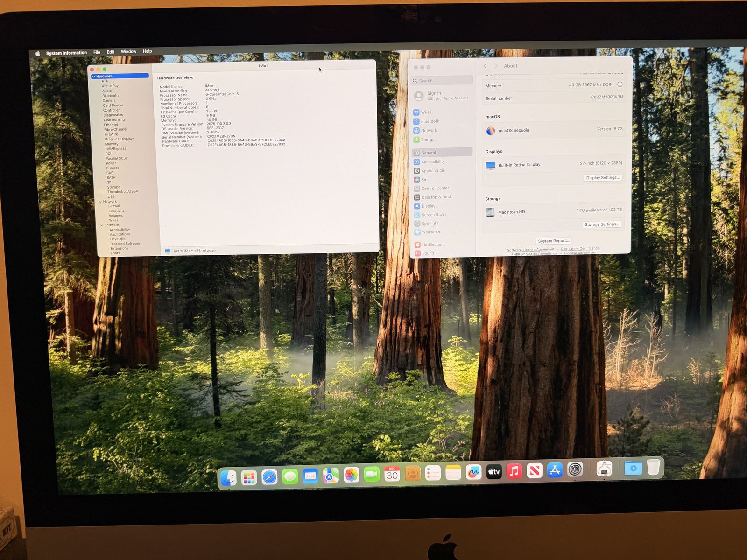The width and height of the screenshot is (747, 560).
Task: Open the Trash in Dock
Action: click(654, 467)
